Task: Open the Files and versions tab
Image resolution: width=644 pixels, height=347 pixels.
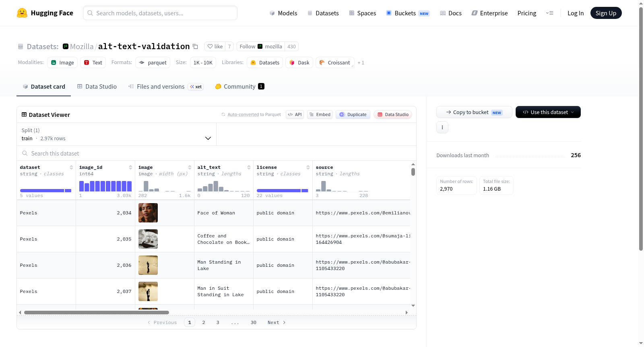Action: pyautogui.click(x=166, y=87)
